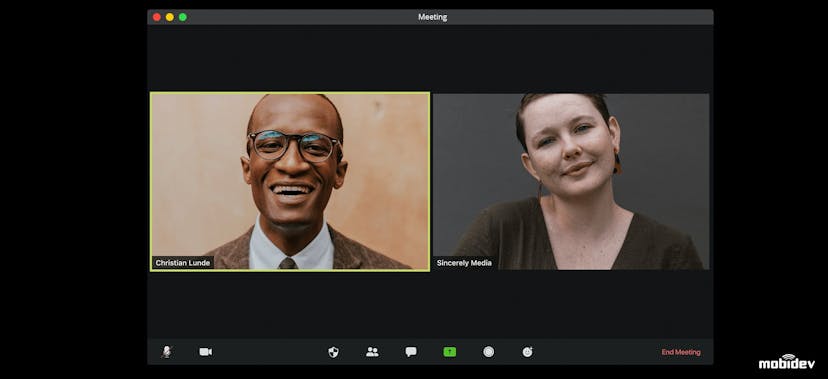Image resolution: width=828 pixels, height=379 pixels.
Task: Close the Meeting window with red button
Action: 157,17
